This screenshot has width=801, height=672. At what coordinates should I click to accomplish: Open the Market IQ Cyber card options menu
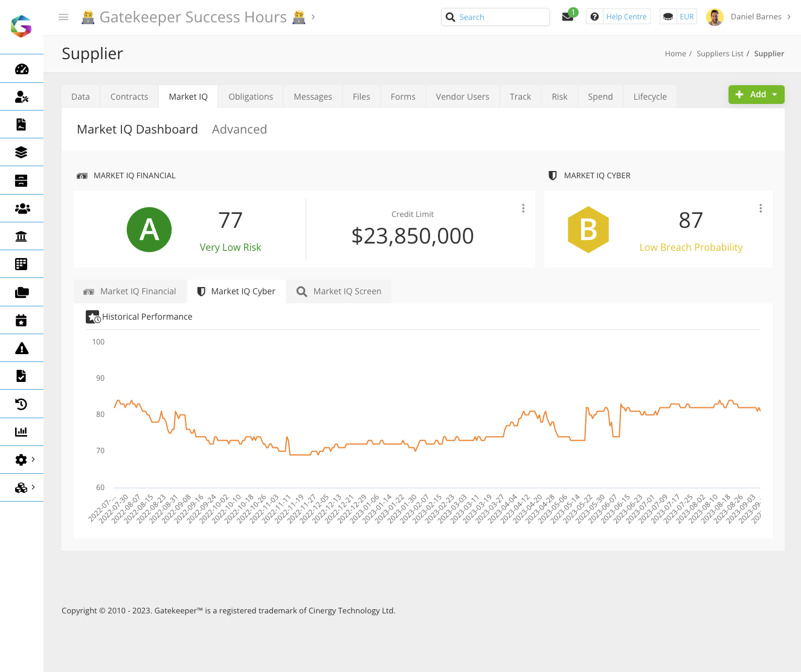(x=761, y=208)
